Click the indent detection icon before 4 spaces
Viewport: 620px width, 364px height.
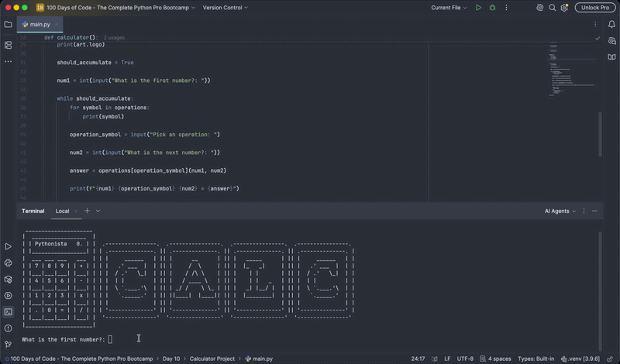pyautogui.click(x=482, y=359)
